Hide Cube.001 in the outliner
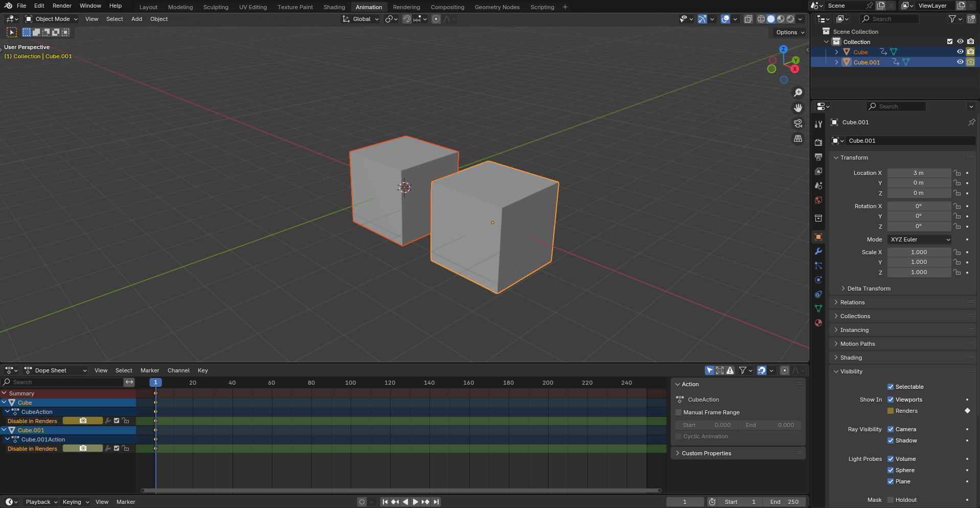980x508 pixels. pos(960,62)
